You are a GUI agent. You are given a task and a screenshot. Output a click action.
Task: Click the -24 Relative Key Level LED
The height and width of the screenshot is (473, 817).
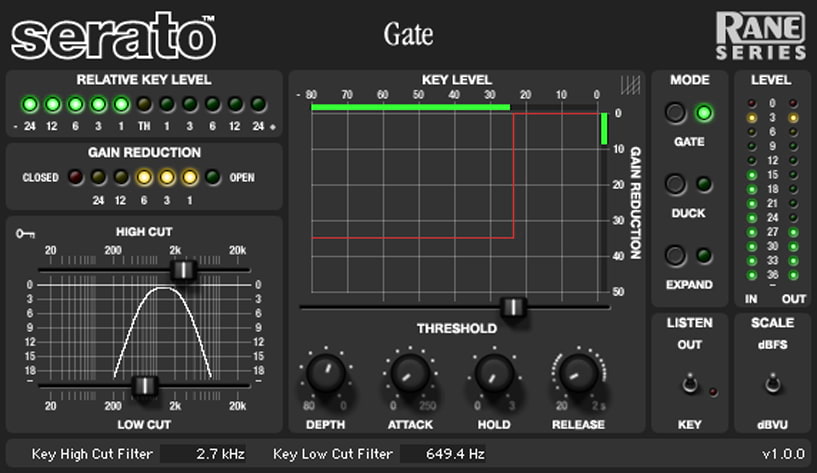pos(30,104)
